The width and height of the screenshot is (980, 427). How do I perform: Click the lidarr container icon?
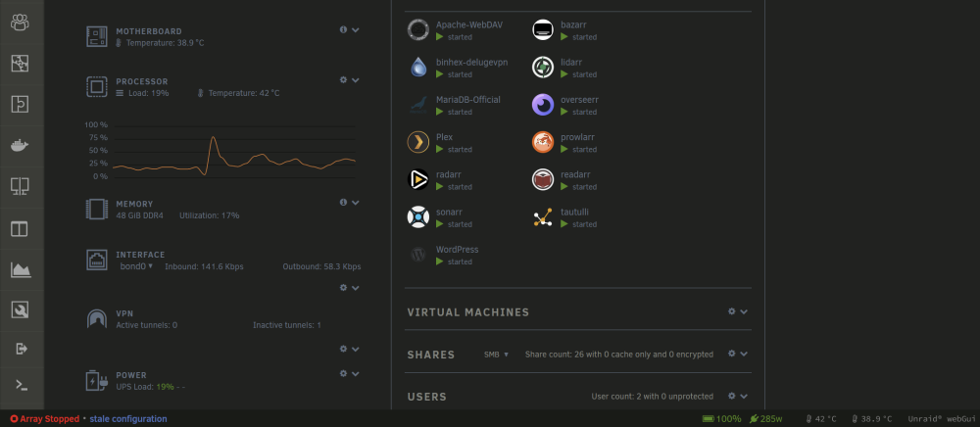[543, 68]
